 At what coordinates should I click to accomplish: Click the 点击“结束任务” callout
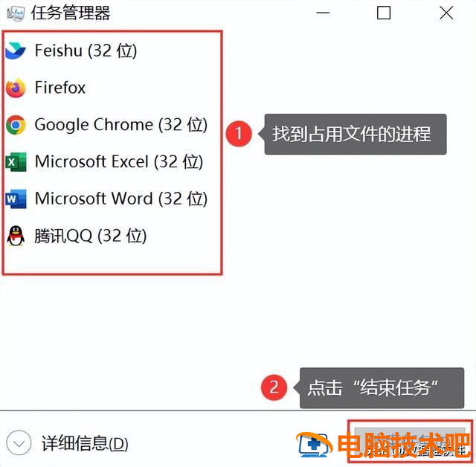382,388
